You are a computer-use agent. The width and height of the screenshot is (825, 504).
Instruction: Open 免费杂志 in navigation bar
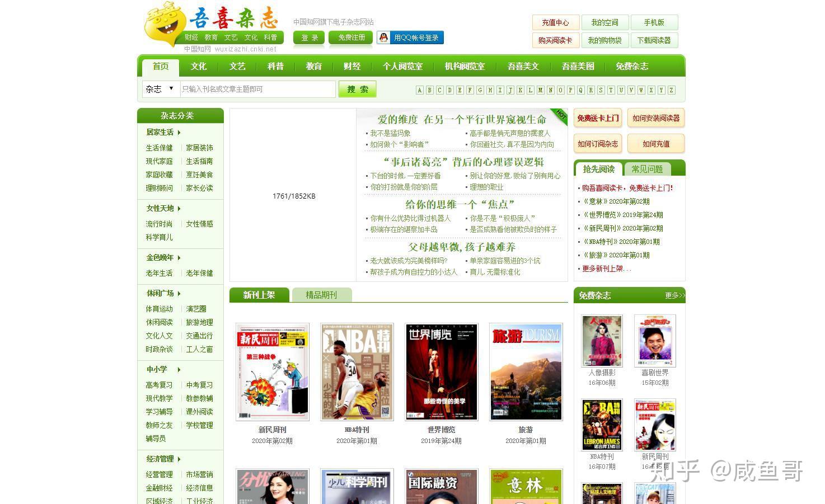(632, 67)
